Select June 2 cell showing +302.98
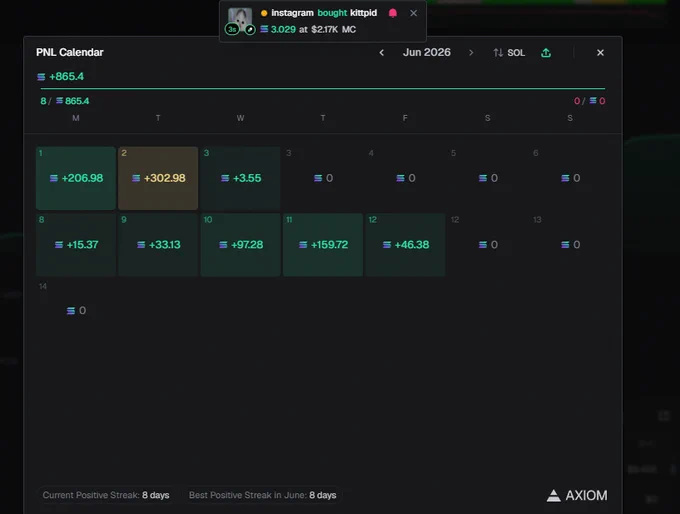680x514 pixels. 158,178
